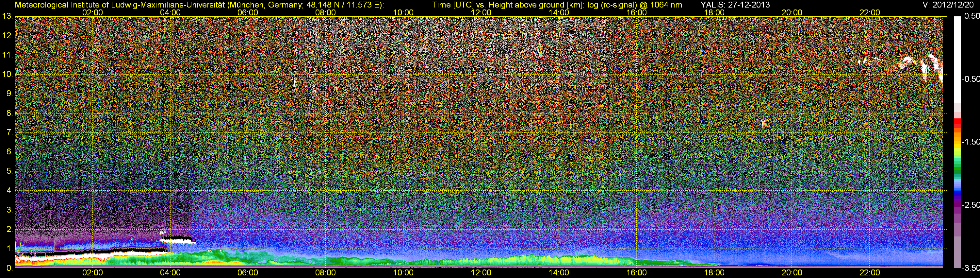The width and height of the screenshot is (980, 278).
Task: Click the 0 km height axis label
Action: click(9, 268)
